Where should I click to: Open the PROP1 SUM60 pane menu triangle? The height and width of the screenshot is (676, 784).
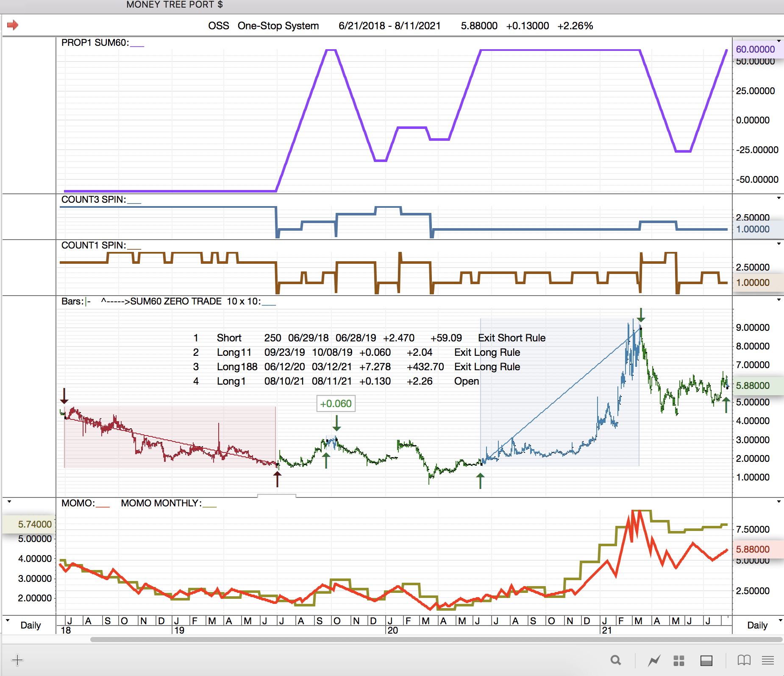pyautogui.click(x=779, y=41)
